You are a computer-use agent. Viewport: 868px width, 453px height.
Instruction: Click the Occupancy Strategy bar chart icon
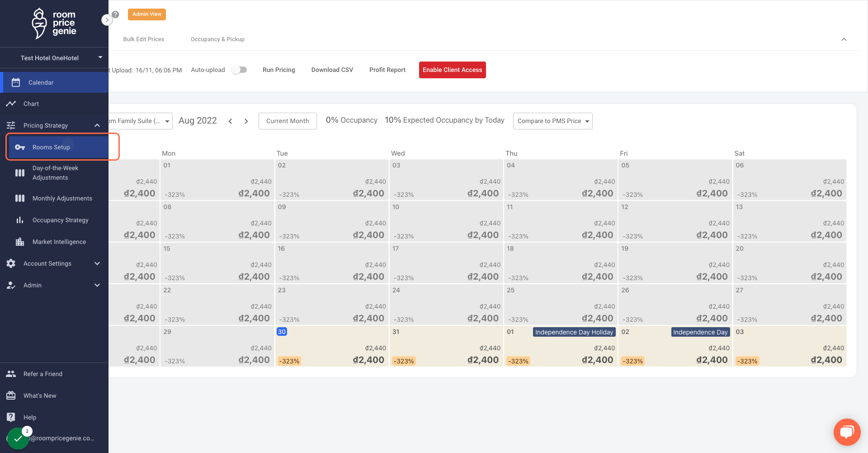coord(20,220)
